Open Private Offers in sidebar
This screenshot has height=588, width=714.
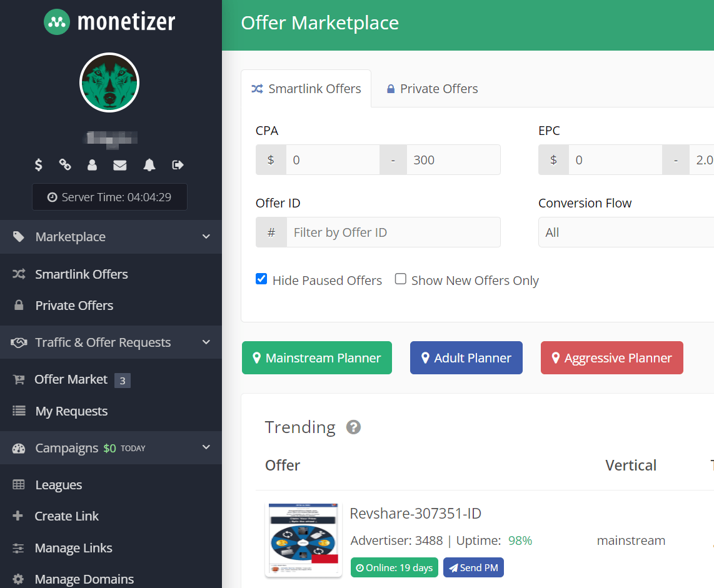tap(74, 306)
